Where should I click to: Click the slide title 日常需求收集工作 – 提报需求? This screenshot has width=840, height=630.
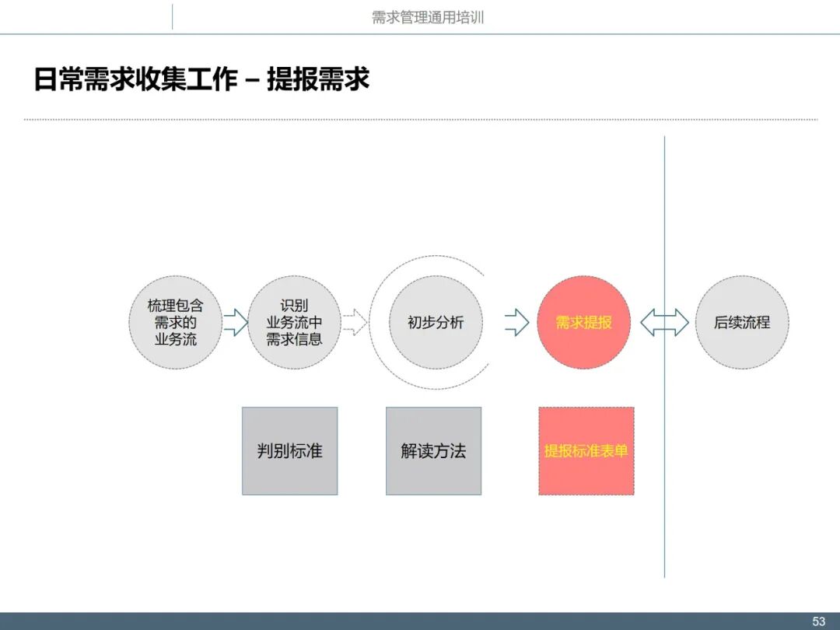[x=201, y=78]
